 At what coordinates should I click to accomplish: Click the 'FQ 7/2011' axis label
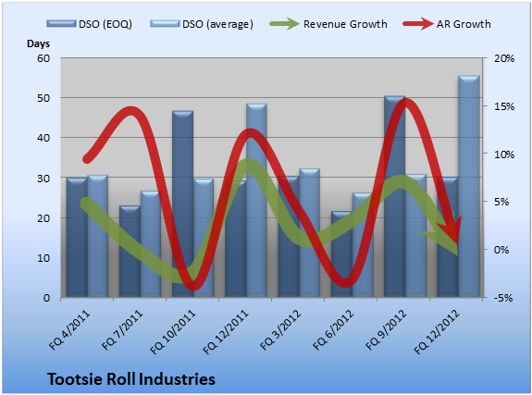122,330
